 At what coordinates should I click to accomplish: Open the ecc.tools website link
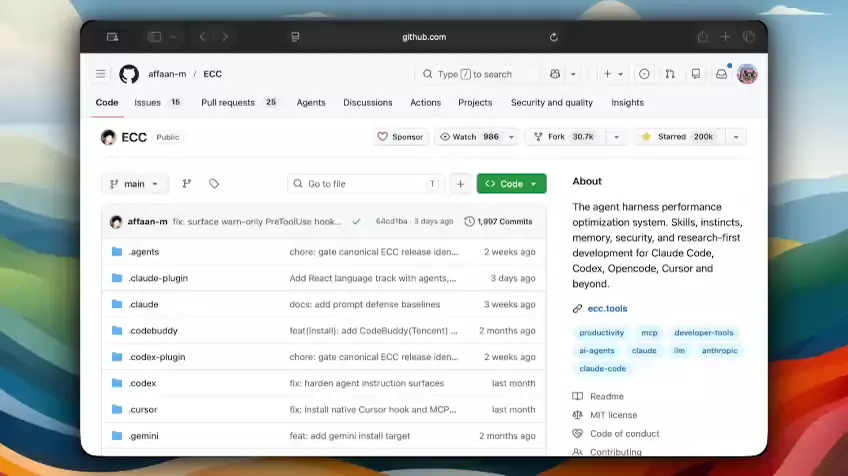607,308
